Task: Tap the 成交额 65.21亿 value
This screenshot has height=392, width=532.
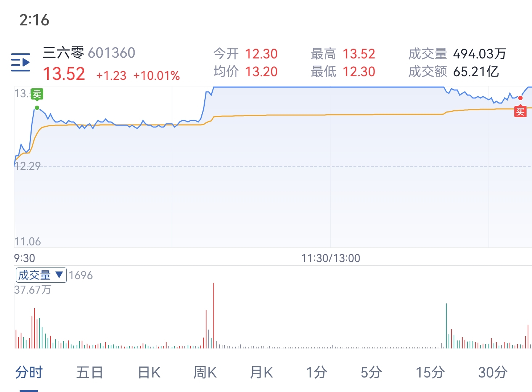Action: point(476,72)
